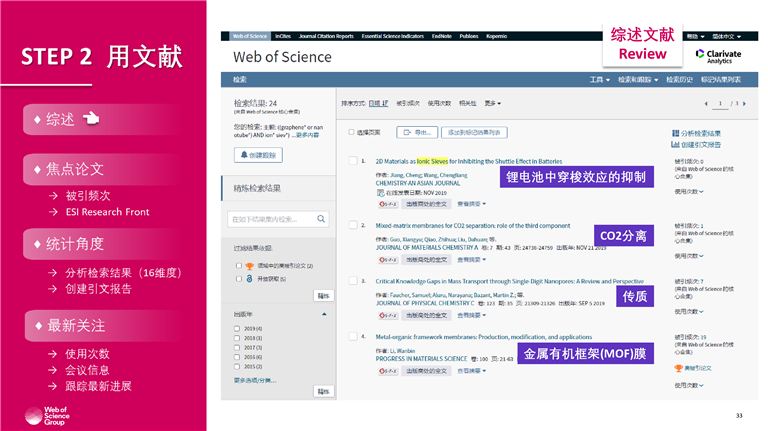The height and width of the screenshot is (431, 768).
Task: Expand usage count for result 2
Action: pos(689,256)
